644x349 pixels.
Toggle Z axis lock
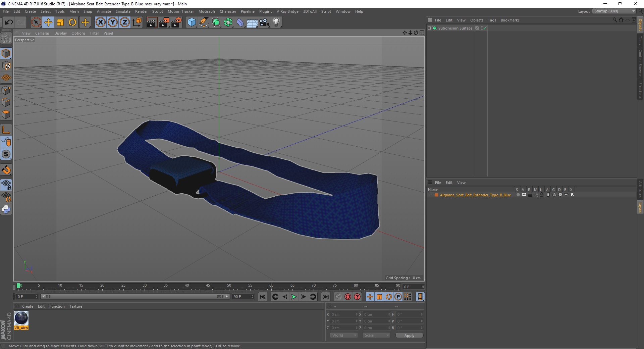tap(125, 22)
